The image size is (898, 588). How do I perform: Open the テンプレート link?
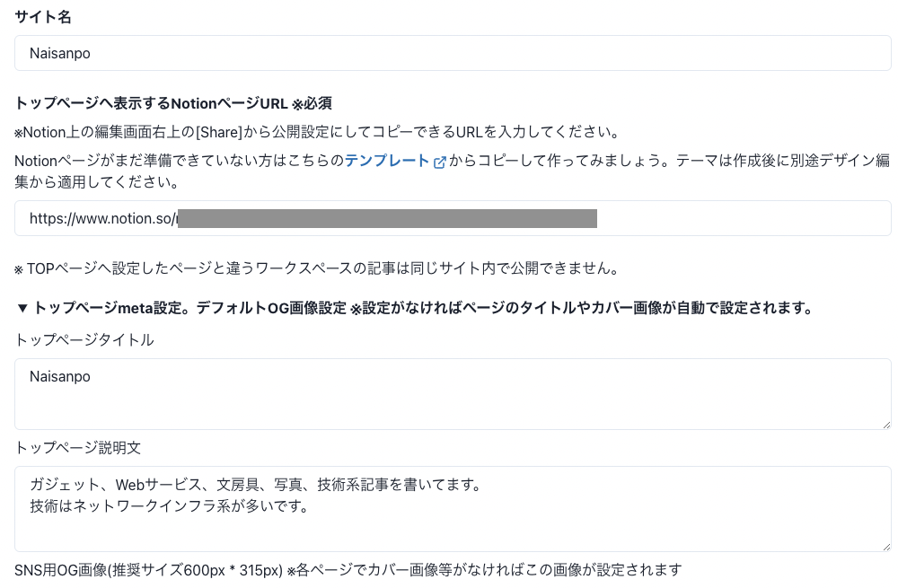pyautogui.click(x=386, y=161)
